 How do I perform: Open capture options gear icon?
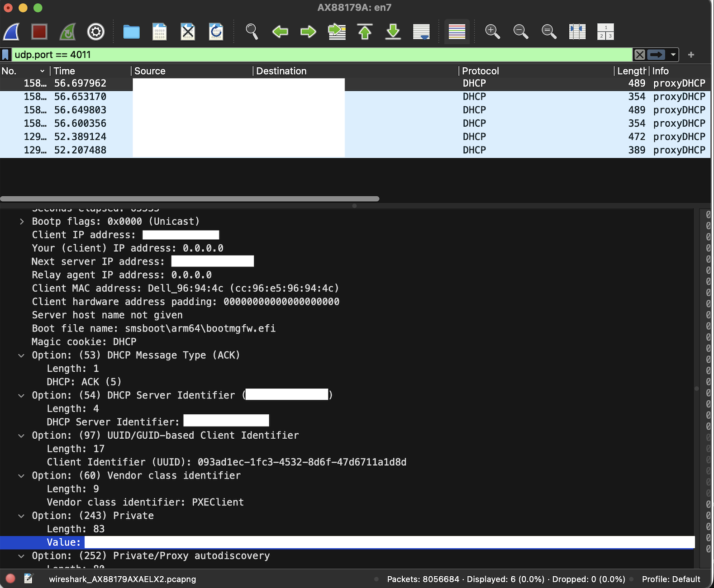(95, 32)
